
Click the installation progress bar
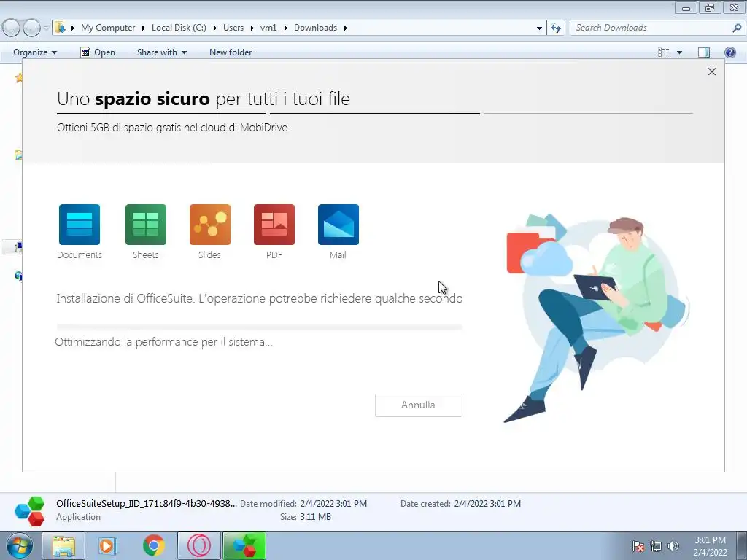point(259,327)
